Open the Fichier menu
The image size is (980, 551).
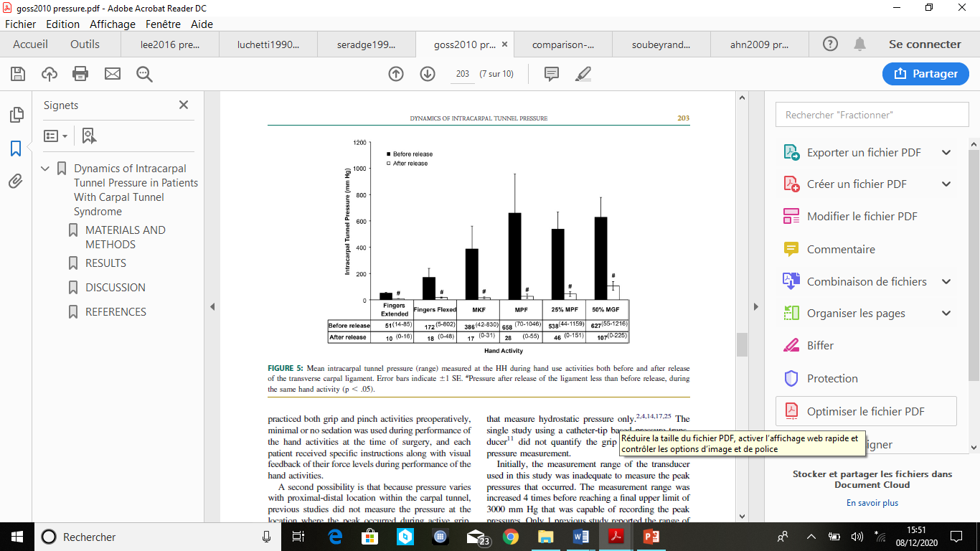tap(20, 24)
